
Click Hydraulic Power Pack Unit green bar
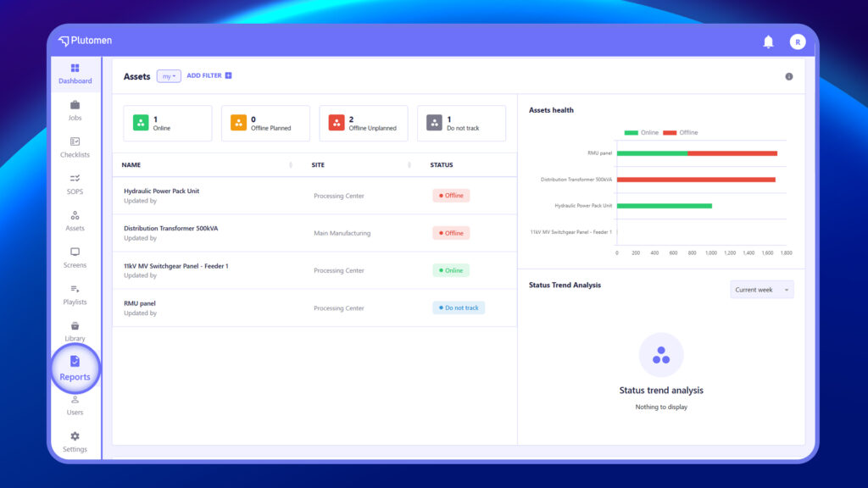pyautogui.click(x=665, y=206)
